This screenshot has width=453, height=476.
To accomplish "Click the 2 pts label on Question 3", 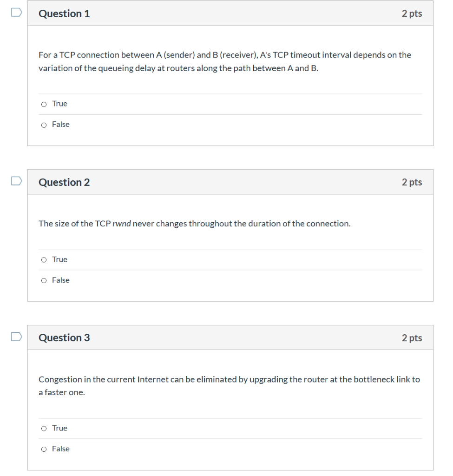I will (412, 338).
